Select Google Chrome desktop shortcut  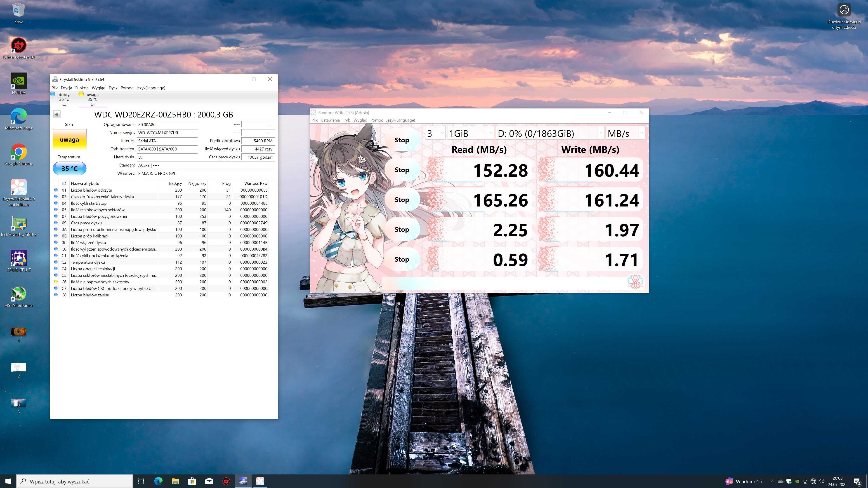click(19, 154)
